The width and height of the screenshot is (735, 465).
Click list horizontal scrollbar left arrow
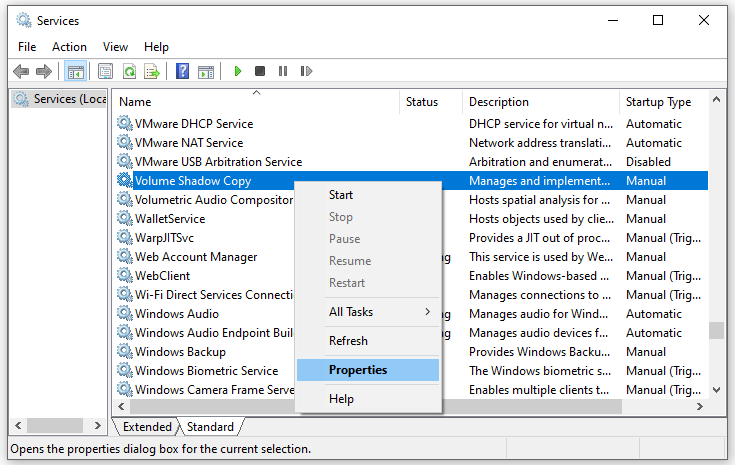click(x=121, y=406)
